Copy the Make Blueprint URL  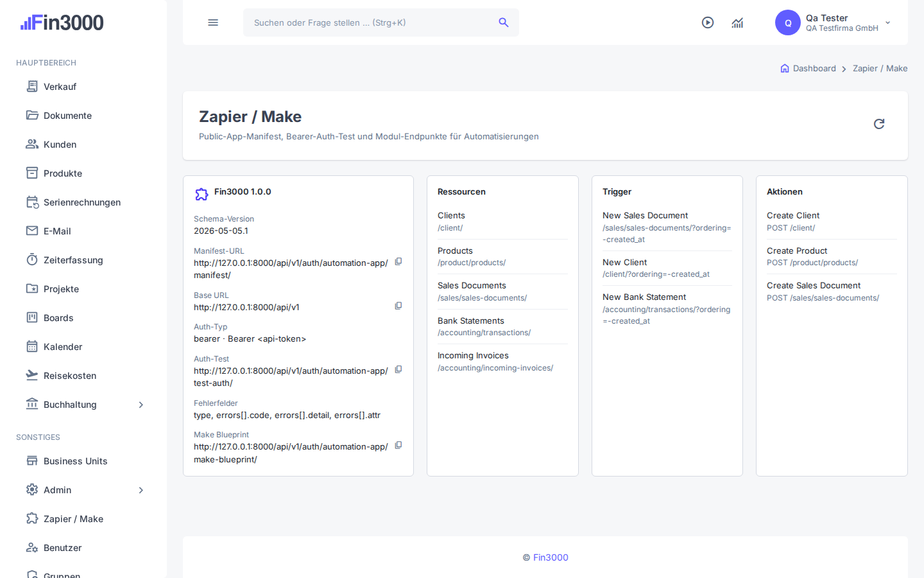[x=398, y=445]
